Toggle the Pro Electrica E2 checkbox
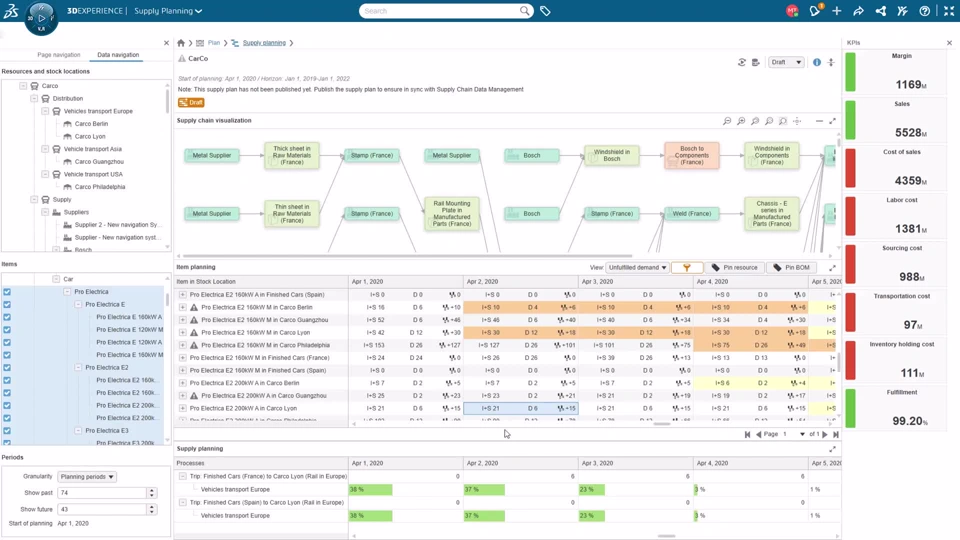960x540 pixels. tap(7, 367)
